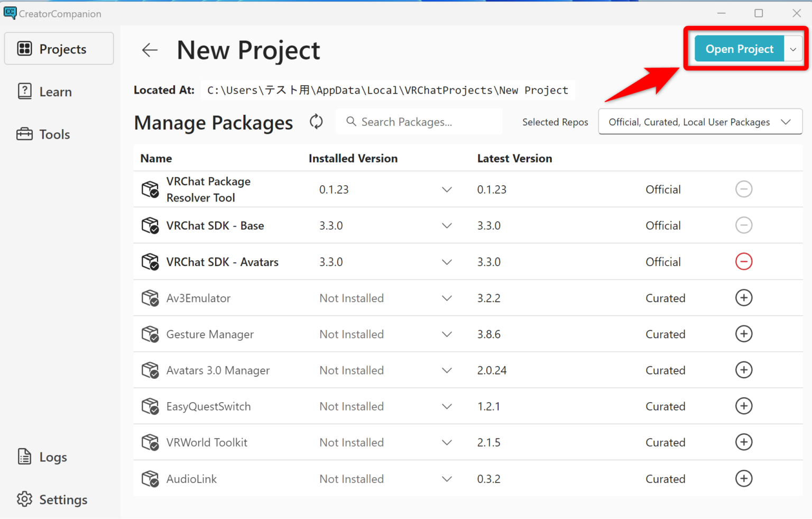This screenshot has height=519, width=812.
Task: Add the EasyQuestSwitch package
Action: [743, 406]
